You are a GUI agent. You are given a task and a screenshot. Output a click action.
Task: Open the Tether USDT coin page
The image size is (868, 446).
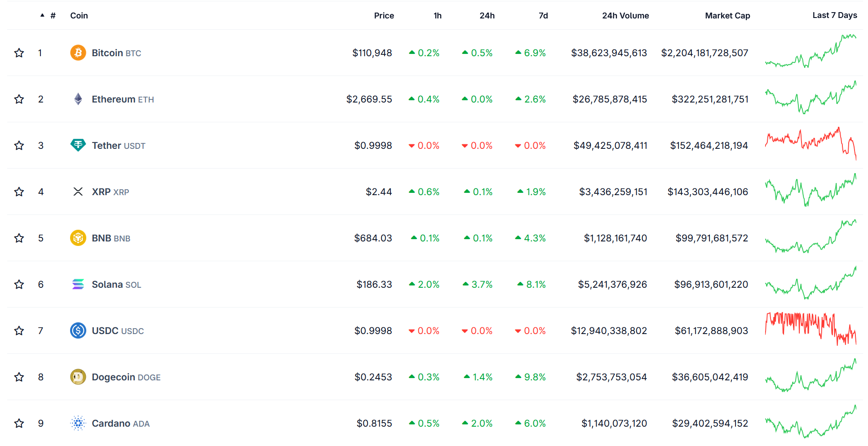(x=119, y=146)
